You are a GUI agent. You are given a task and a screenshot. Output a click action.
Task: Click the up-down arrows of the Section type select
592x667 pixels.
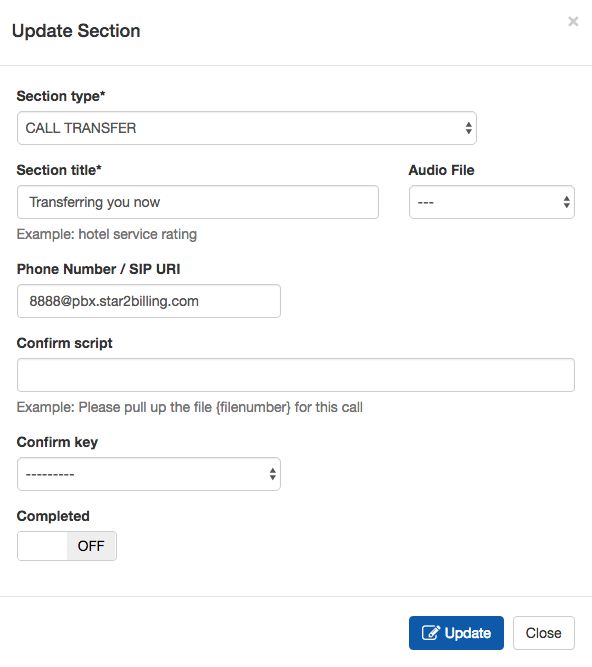(468, 128)
